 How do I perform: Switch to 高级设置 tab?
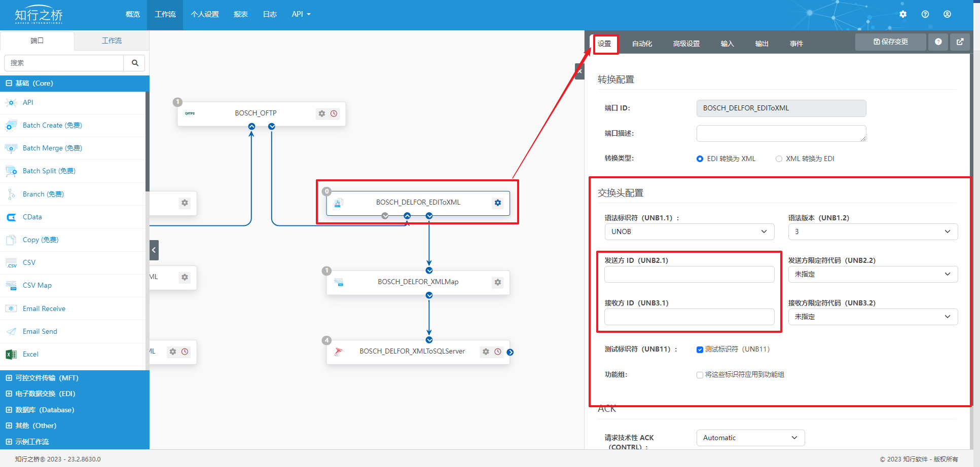point(686,44)
